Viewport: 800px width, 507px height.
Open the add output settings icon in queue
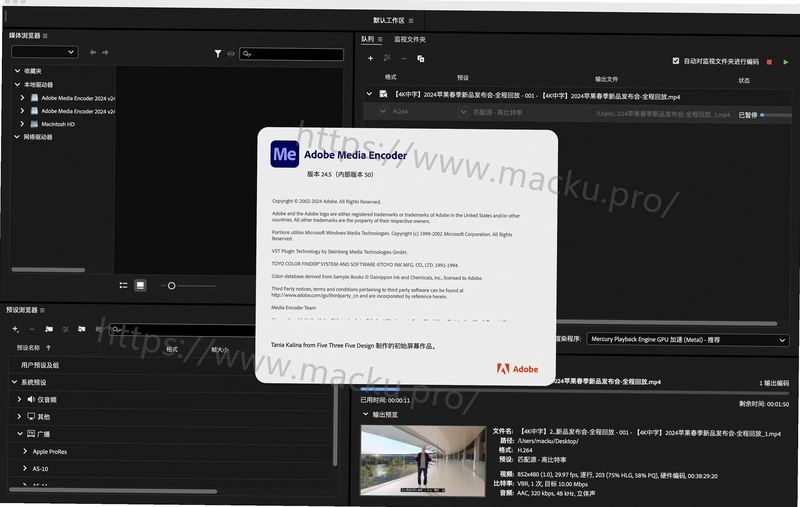click(x=387, y=59)
